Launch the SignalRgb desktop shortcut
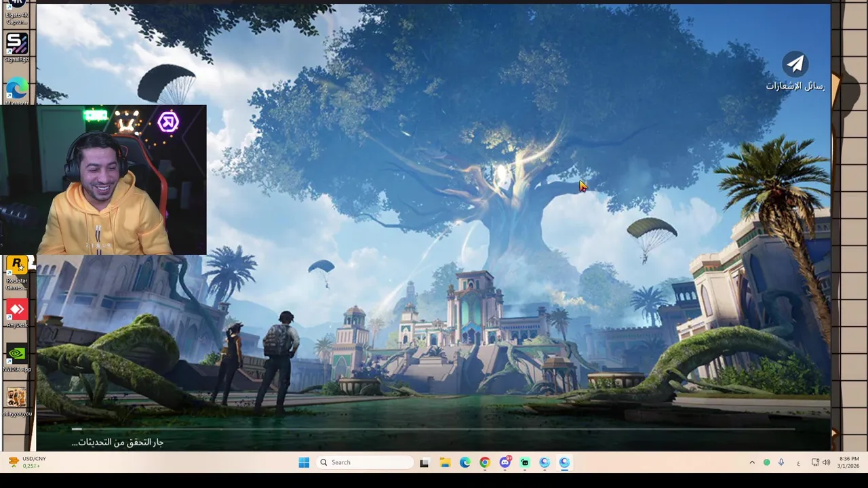The width and height of the screenshot is (868, 488). click(17, 47)
